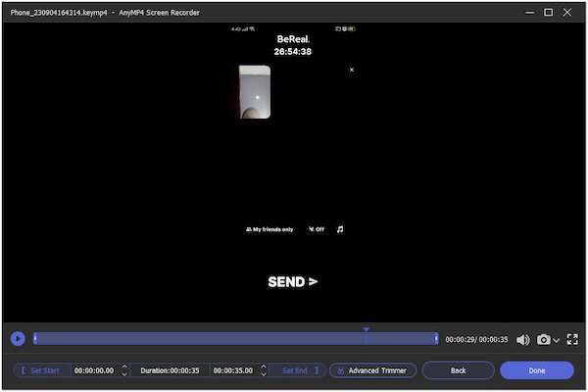Image resolution: width=588 pixels, height=392 pixels.
Task: Increase the start time with up arrow
Action: (x=124, y=367)
